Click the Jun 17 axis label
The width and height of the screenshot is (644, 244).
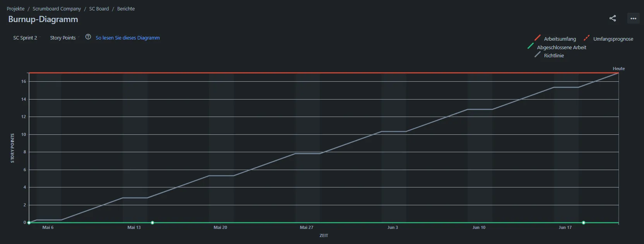point(565,227)
